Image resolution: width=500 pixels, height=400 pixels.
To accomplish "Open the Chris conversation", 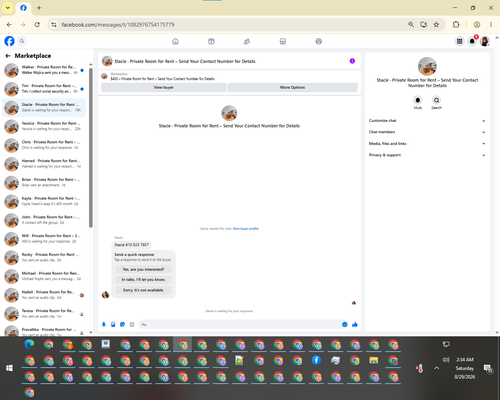I will (x=44, y=145).
